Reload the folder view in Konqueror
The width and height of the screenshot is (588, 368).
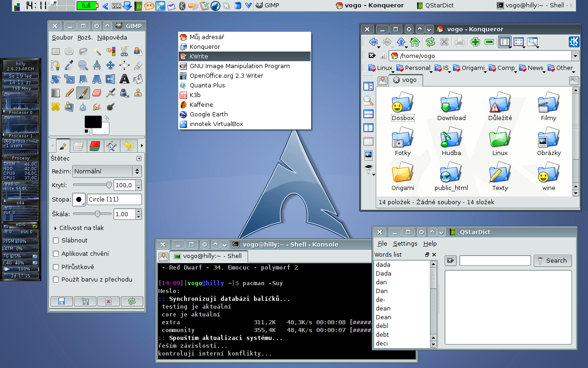click(430, 42)
